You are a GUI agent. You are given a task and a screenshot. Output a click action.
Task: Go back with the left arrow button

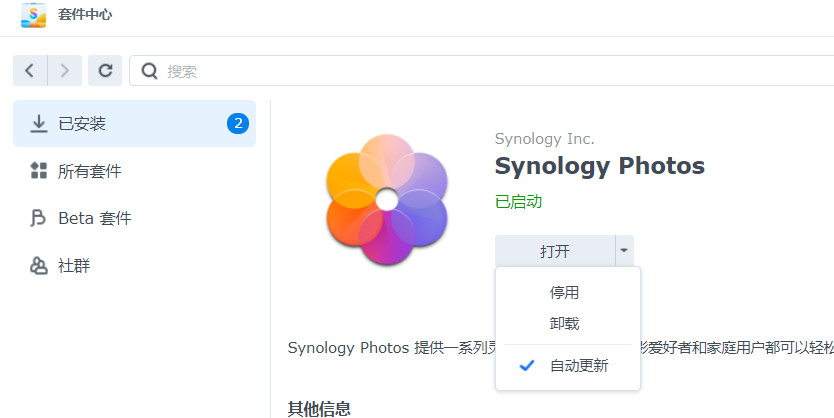coord(30,70)
